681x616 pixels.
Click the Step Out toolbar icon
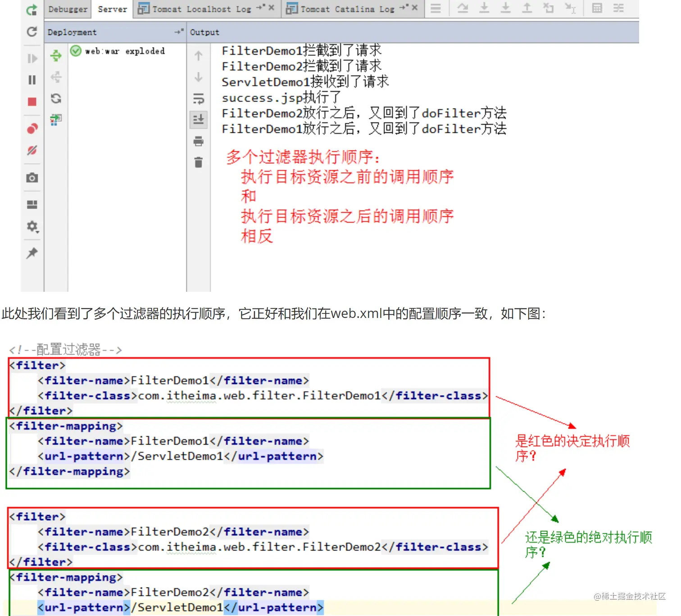coord(527,8)
